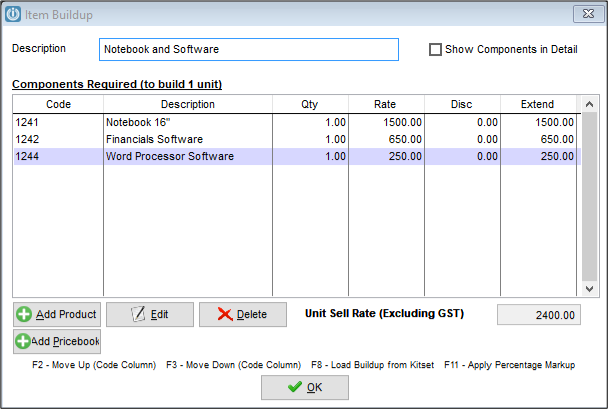Click the Disc column header
The width and height of the screenshot is (608, 409).
point(462,104)
